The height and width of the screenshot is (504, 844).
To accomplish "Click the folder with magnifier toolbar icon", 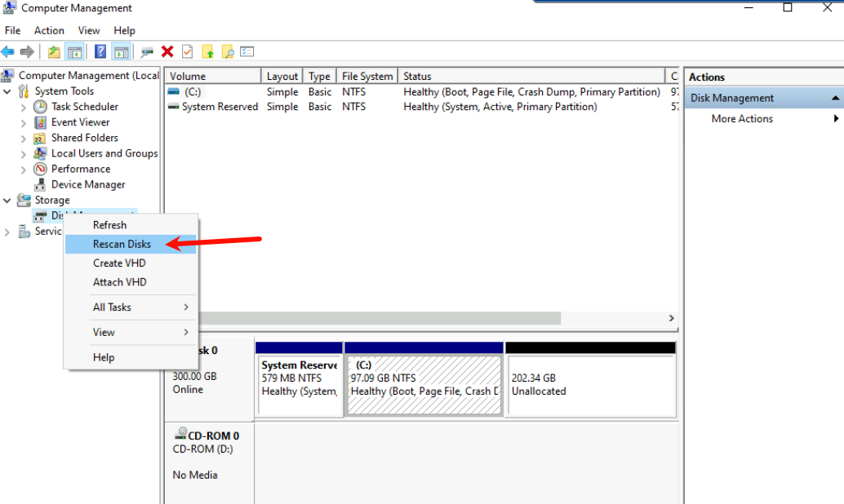I will click(228, 52).
